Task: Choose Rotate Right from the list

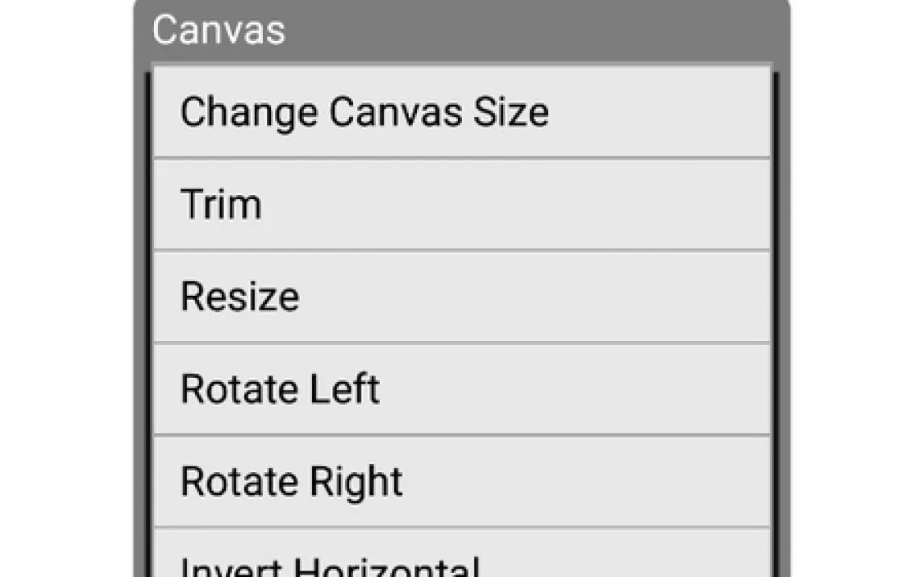Action: point(461,482)
